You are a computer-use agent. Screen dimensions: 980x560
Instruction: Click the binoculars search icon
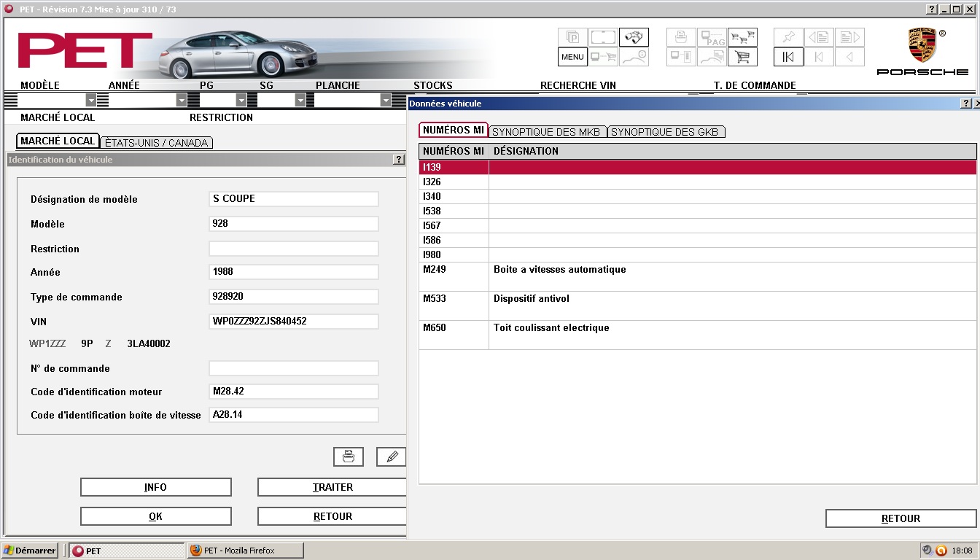coord(634,37)
